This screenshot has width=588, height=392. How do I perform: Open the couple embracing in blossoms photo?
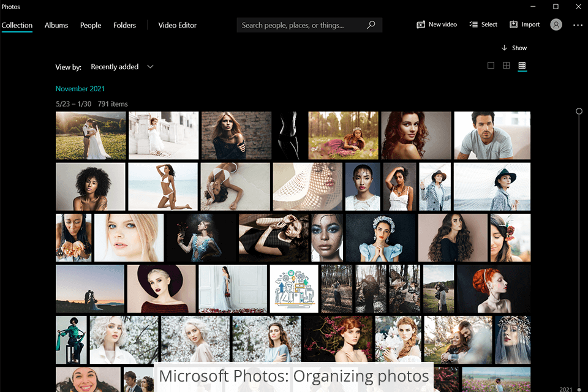point(458,340)
